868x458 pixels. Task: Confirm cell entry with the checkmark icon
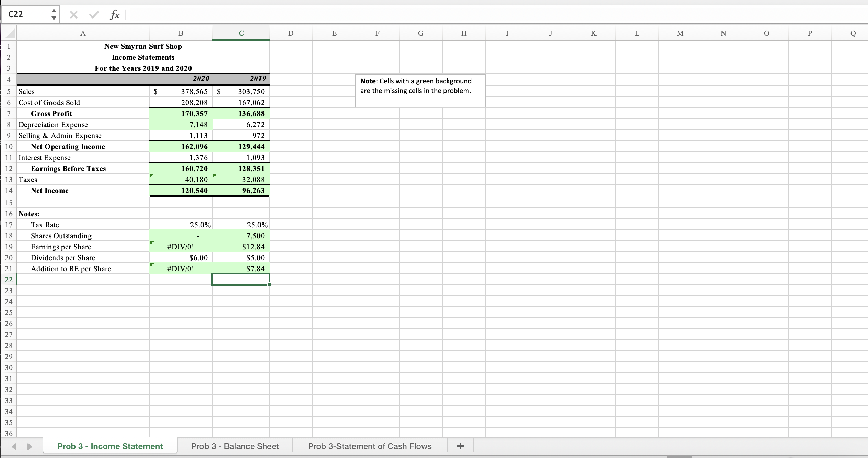click(x=93, y=14)
